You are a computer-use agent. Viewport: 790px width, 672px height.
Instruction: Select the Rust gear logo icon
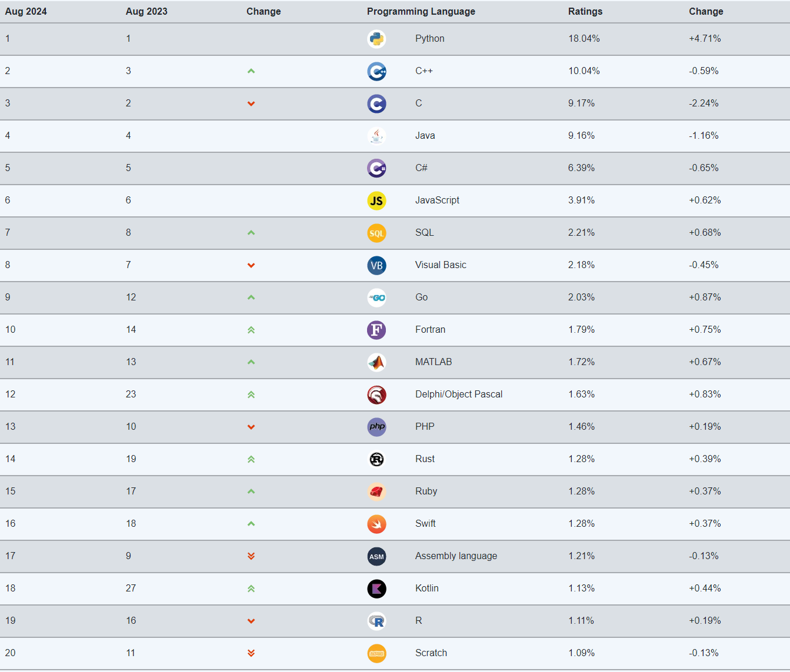pos(376,459)
